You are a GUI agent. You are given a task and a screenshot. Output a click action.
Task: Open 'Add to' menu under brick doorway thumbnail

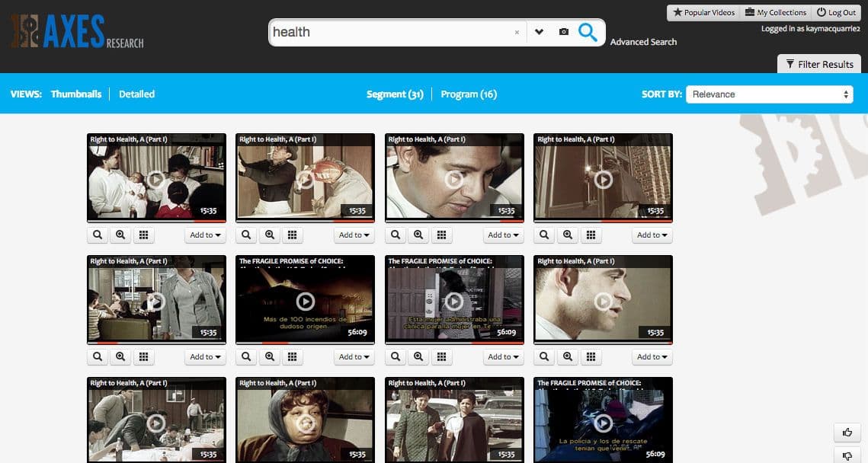652,235
